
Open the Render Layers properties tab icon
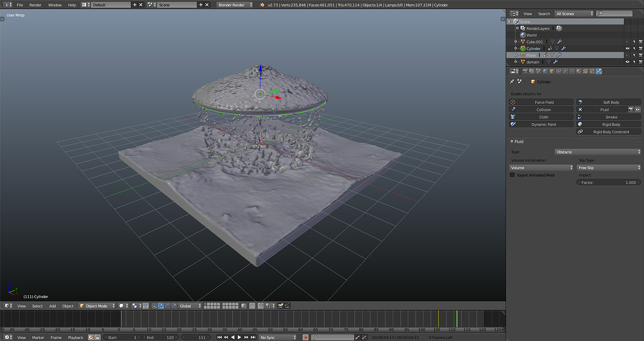point(531,71)
